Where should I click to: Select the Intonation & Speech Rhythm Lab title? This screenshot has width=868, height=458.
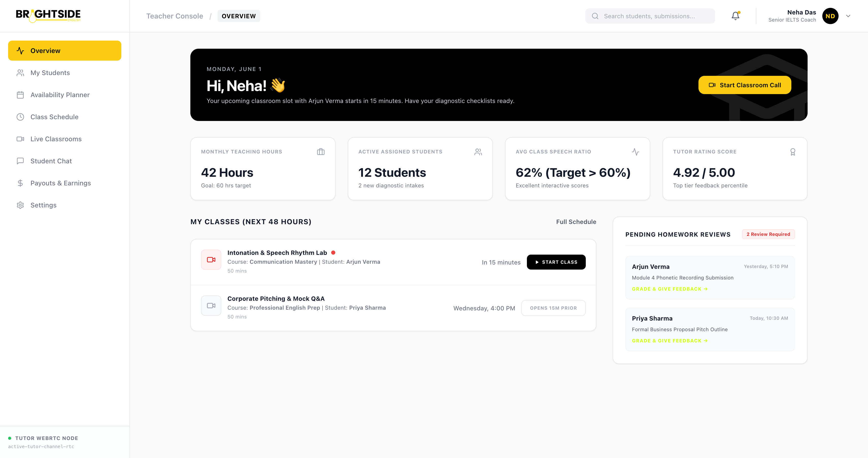point(277,253)
